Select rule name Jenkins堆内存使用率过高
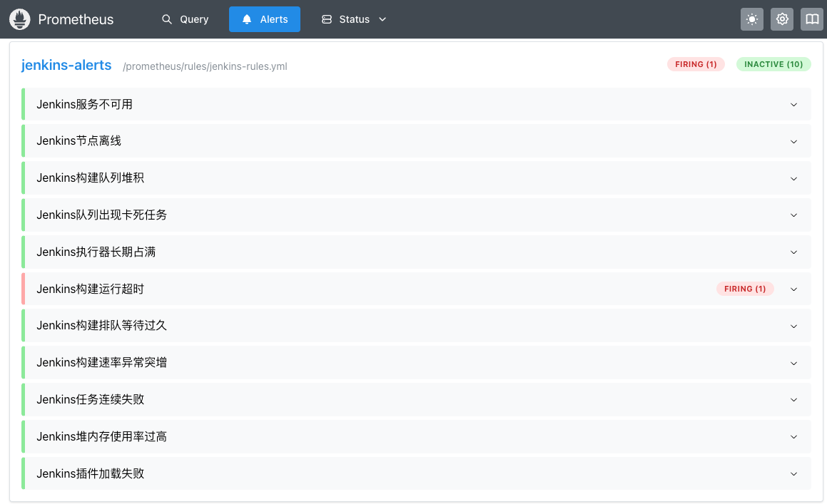827x504 pixels. click(101, 436)
